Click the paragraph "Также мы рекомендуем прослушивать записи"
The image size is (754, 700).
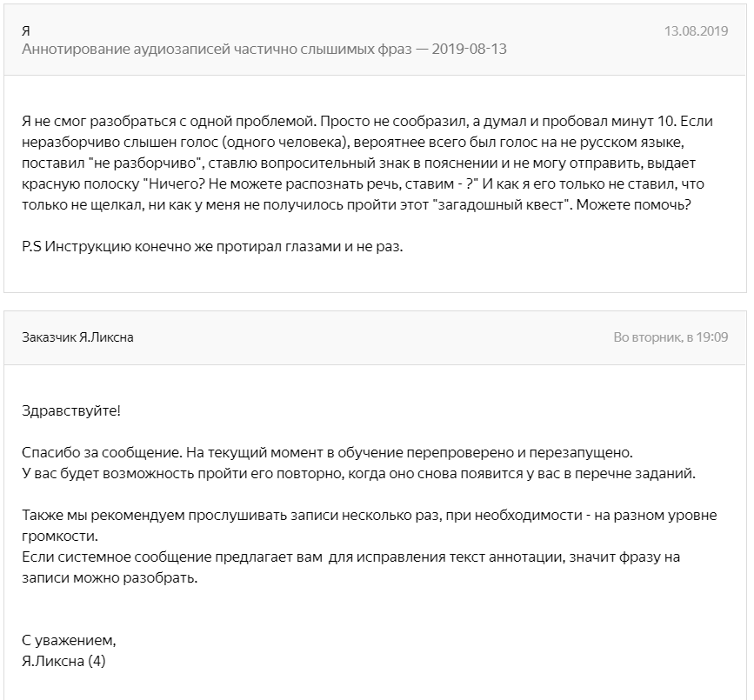[370, 525]
